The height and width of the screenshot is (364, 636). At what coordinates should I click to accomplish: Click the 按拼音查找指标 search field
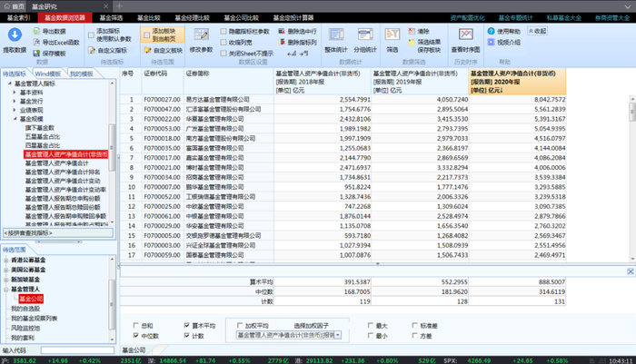55,233
